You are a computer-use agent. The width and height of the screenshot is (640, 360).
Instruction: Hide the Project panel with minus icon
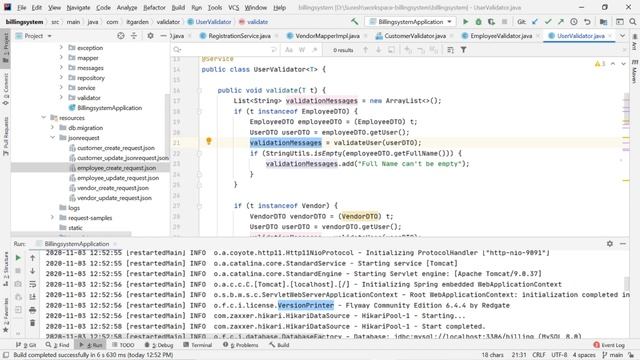163,36
